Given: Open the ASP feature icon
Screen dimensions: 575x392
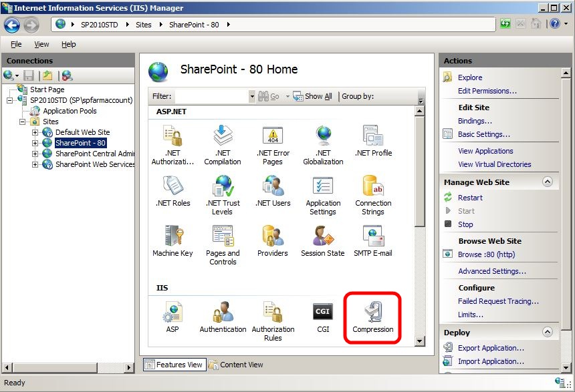Looking at the screenshot, I should tap(172, 317).
